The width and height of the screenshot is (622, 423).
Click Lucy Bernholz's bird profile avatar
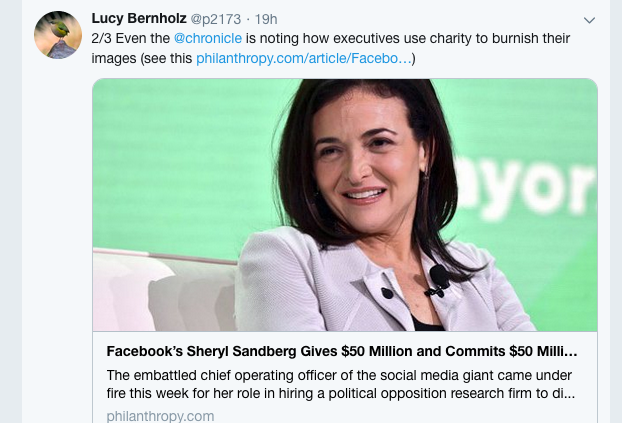tap(58, 36)
